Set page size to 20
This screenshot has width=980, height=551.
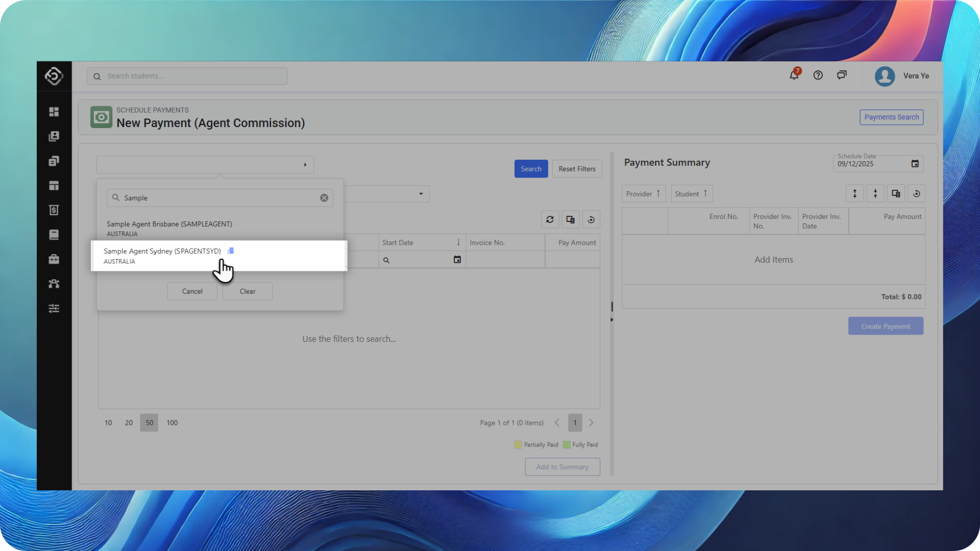click(129, 422)
